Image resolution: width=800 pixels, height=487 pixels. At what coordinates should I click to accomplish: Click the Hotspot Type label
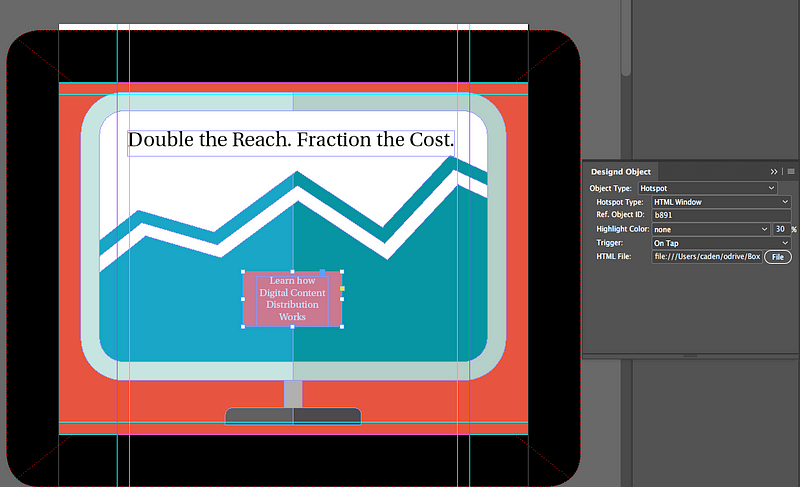pyautogui.click(x=619, y=202)
